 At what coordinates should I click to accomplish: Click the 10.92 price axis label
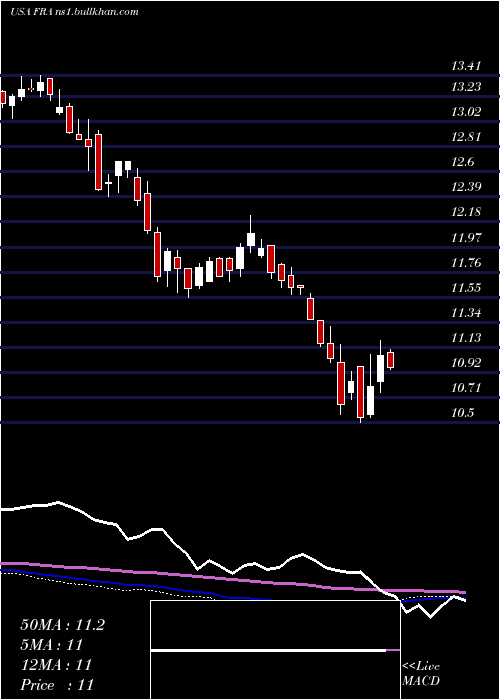(466, 362)
